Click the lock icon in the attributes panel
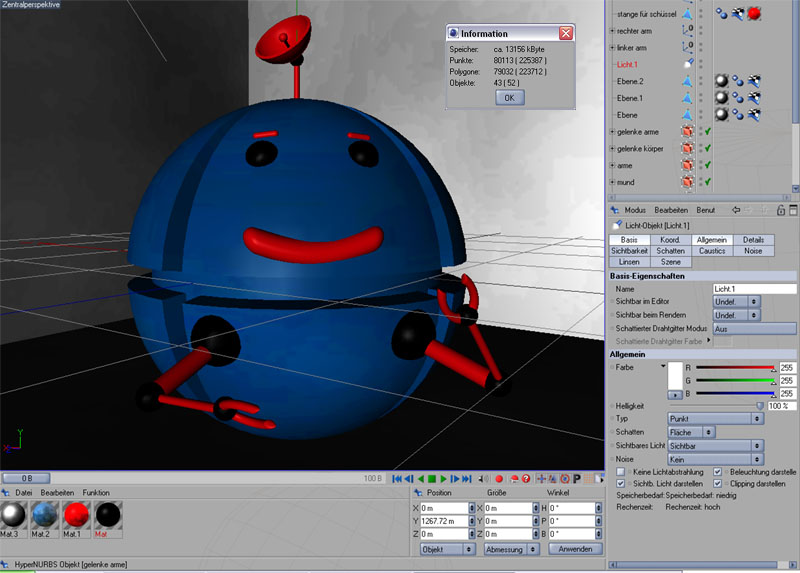The image size is (800, 573). 780,210
